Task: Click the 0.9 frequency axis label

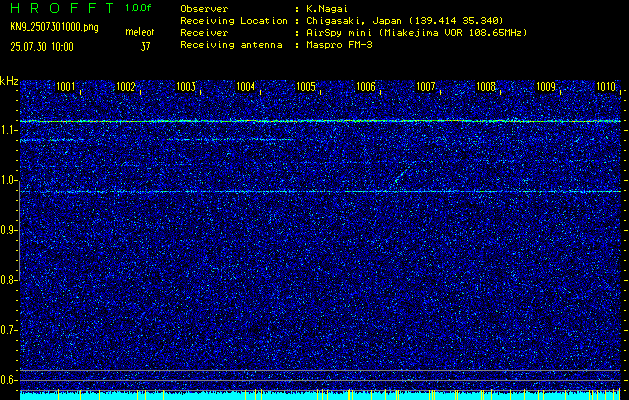Action: 8,230
